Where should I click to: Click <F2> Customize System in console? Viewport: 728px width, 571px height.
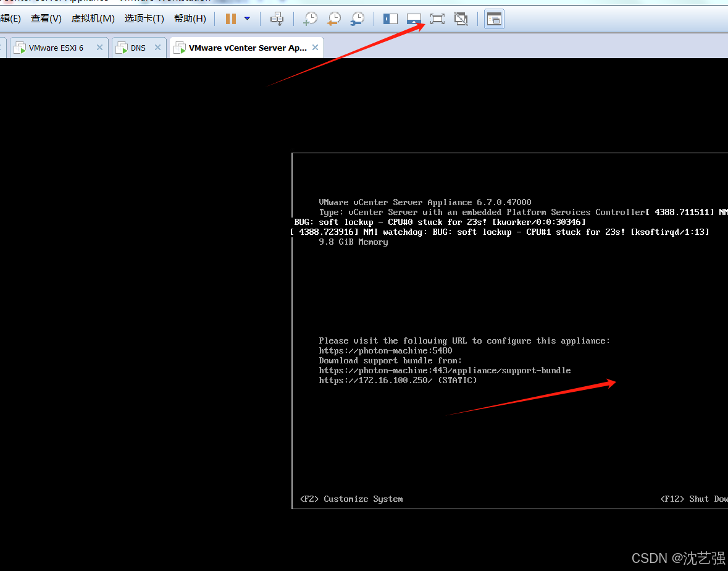(x=351, y=499)
